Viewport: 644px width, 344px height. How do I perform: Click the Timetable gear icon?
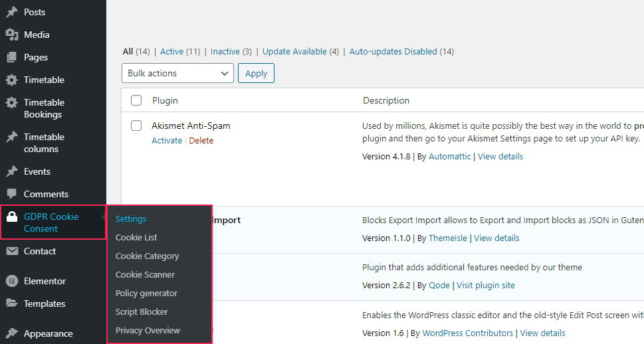coord(12,80)
